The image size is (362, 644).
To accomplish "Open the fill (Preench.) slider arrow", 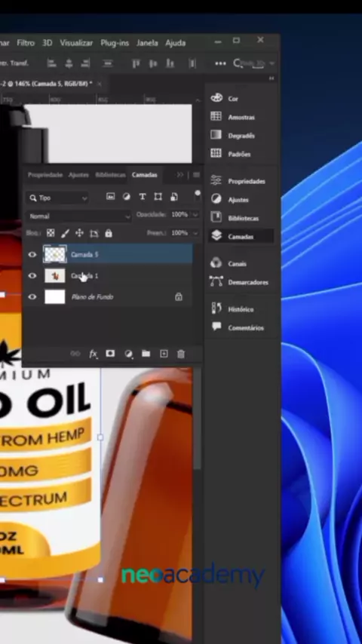I will point(195,233).
